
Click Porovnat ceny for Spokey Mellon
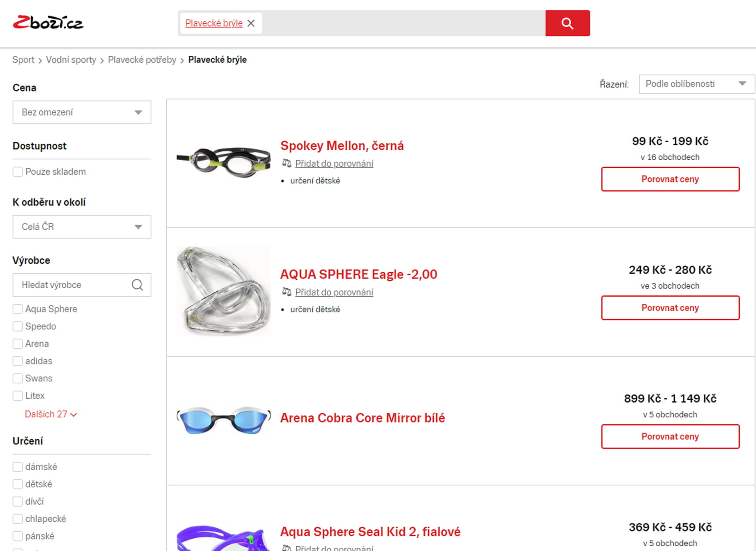[x=670, y=179]
